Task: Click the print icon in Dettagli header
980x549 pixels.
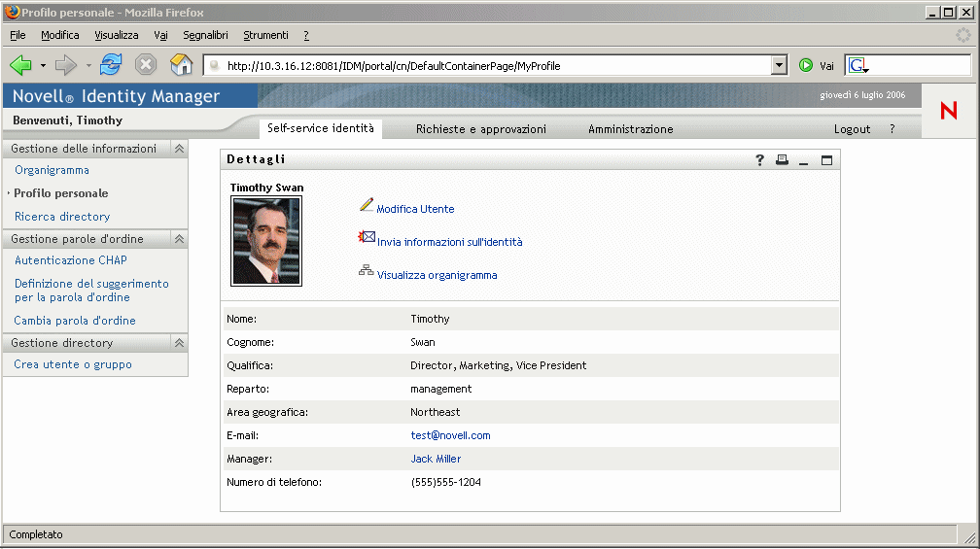Action: (x=782, y=160)
